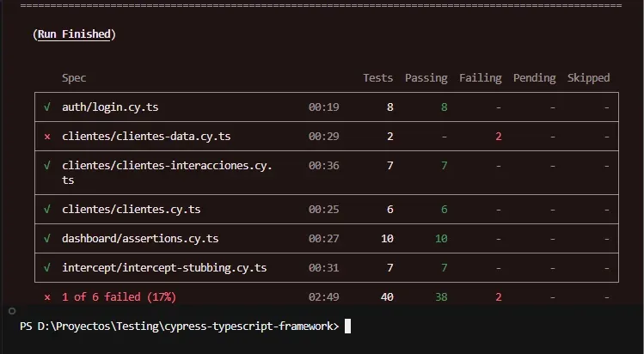
Task: Click the green checkmark beside dashboard/assertions.cy.ts
Action: (x=47, y=238)
